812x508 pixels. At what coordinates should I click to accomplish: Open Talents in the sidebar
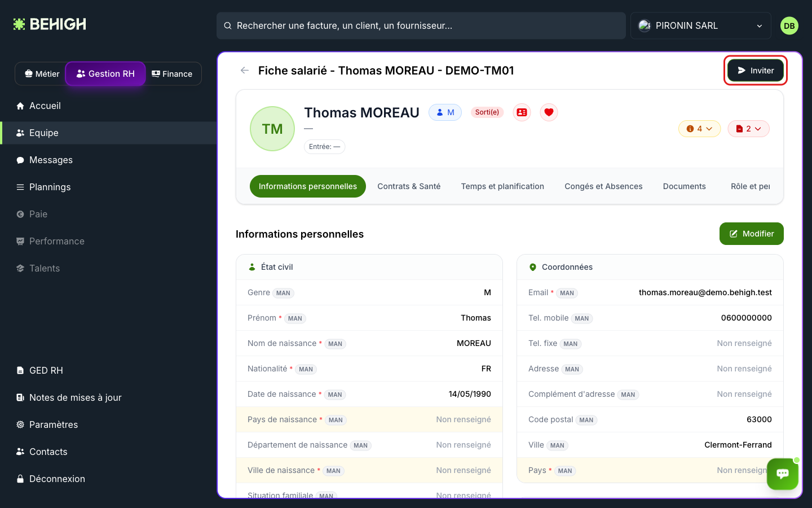pyautogui.click(x=108, y=268)
